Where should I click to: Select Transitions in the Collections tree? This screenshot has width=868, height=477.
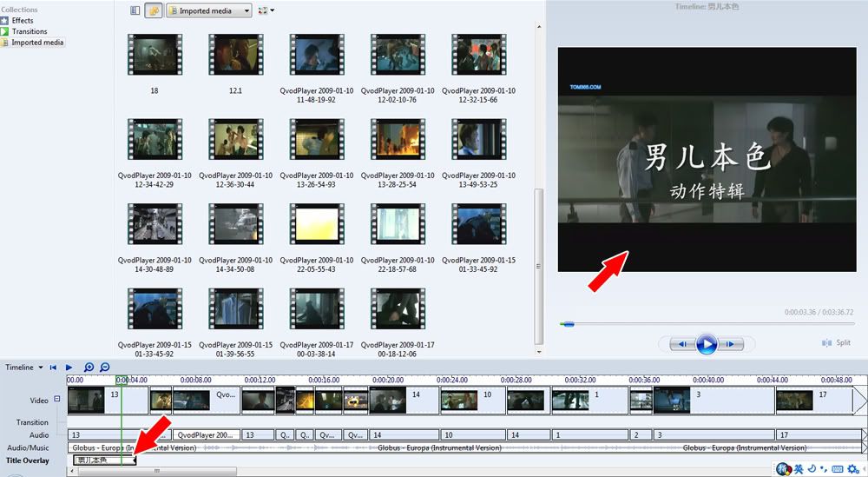pos(29,31)
